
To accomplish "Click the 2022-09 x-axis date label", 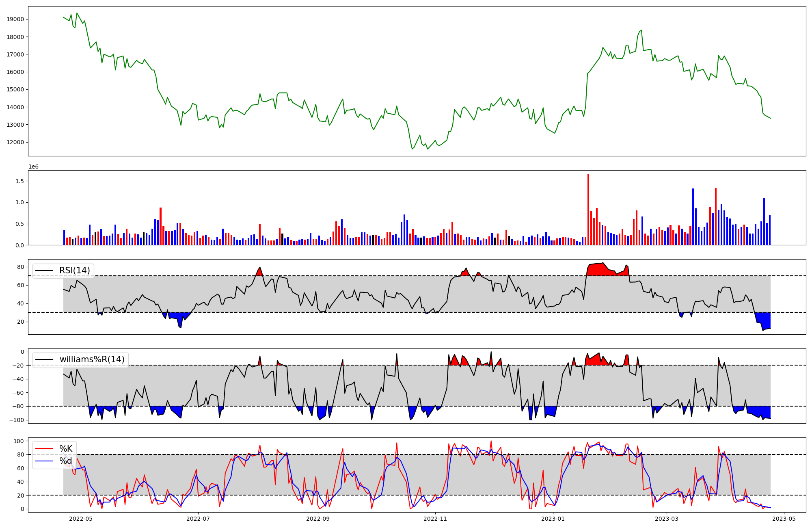I will pyautogui.click(x=318, y=519).
